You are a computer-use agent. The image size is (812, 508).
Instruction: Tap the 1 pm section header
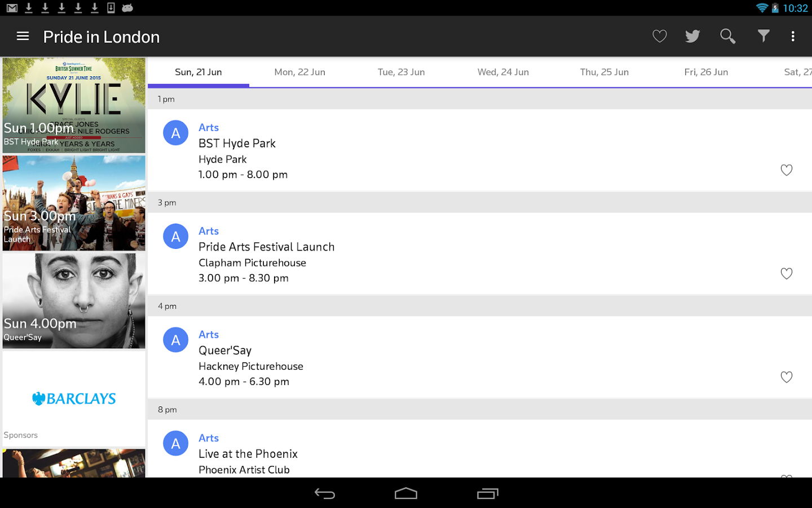click(x=480, y=99)
